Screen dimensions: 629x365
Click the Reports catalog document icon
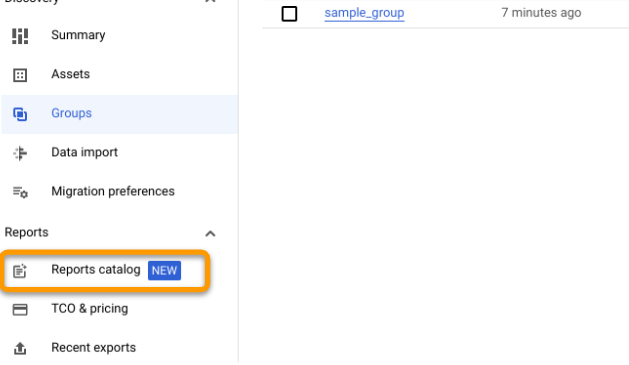[20, 271]
